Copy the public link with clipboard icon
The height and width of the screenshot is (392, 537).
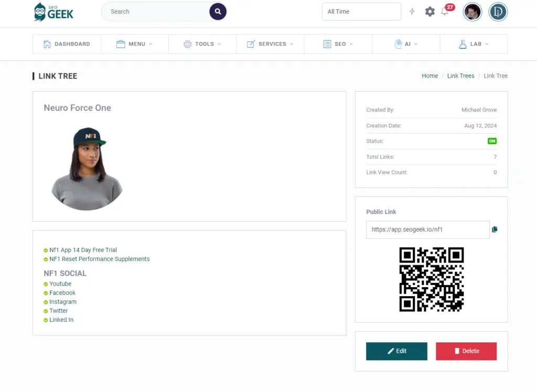pos(495,230)
